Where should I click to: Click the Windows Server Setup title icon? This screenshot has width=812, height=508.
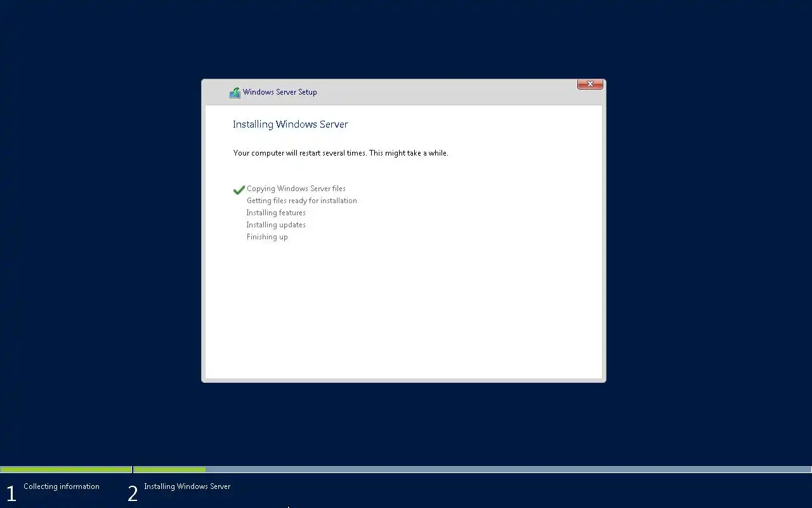point(235,93)
